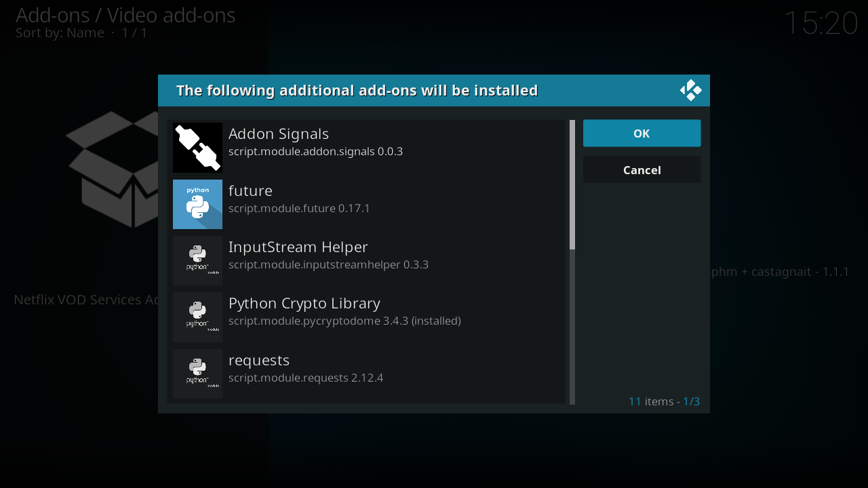Select the "future" entry name
The width and height of the screenshot is (868, 488).
(250, 190)
